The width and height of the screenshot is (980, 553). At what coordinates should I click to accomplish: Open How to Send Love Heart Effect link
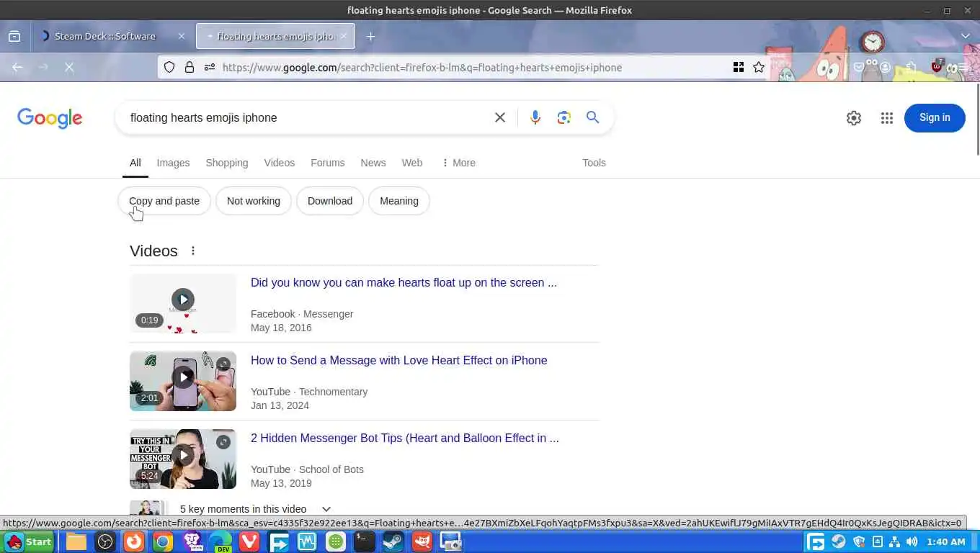pyautogui.click(x=398, y=361)
